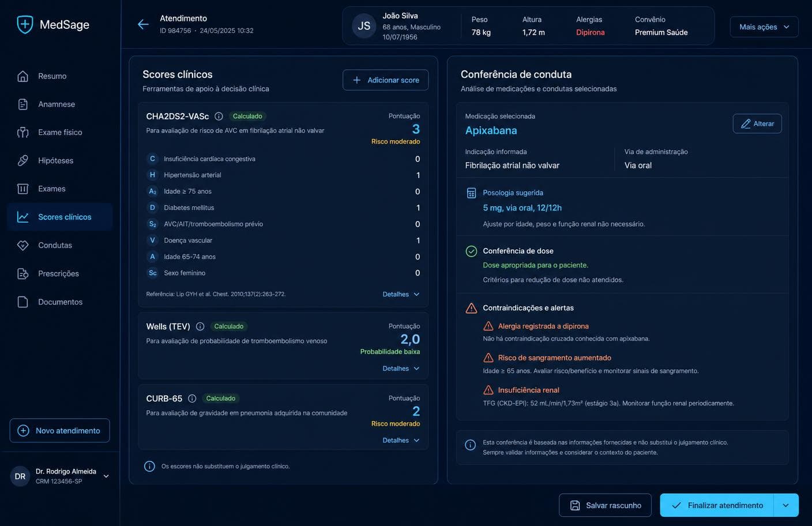
Task: Expand Detalhes of the Wells (TEV) score
Action: [401, 369]
